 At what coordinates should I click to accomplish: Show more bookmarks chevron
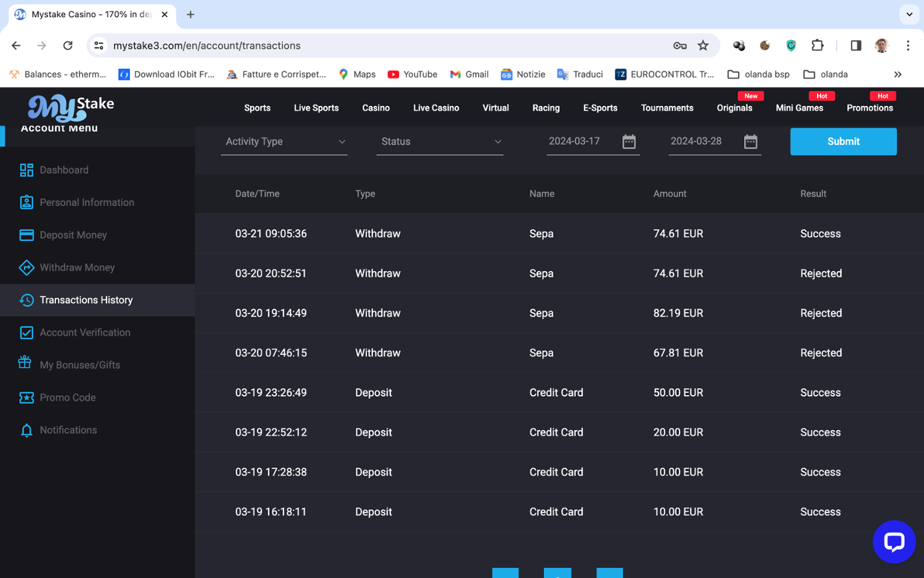[x=898, y=75]
